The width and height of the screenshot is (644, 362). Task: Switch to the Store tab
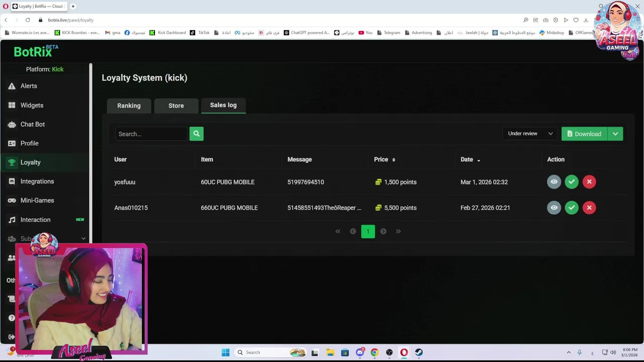(x=176, y=106)
